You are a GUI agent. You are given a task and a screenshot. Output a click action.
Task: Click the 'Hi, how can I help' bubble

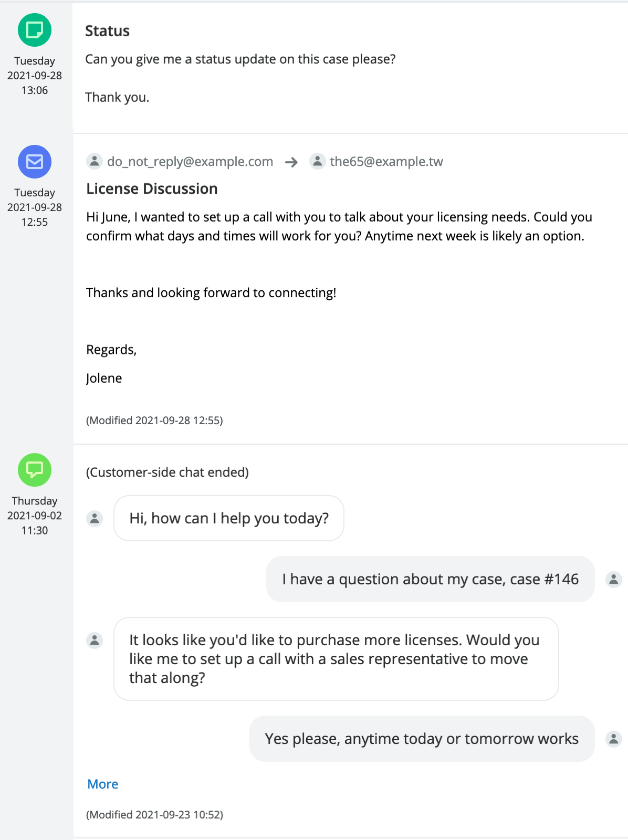pos(229,518)
